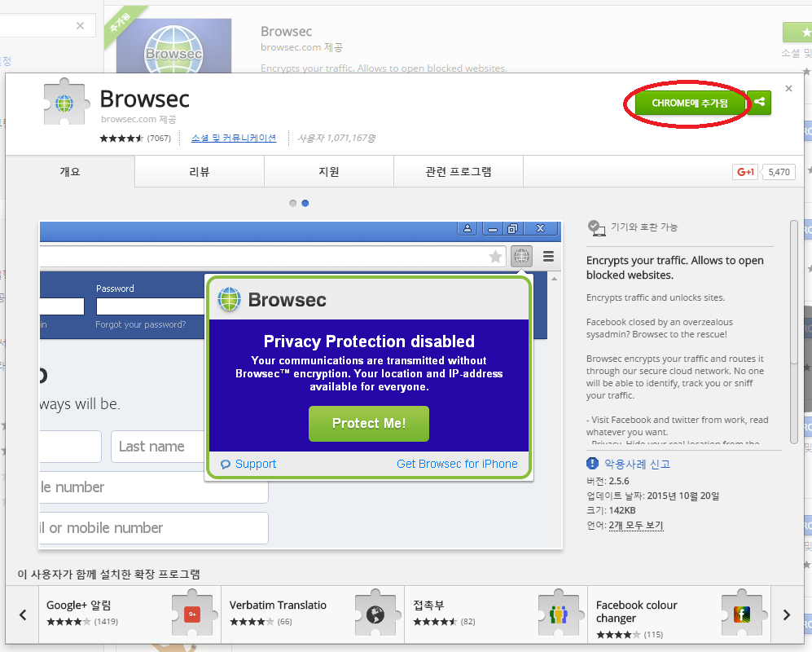The height and width of the screenshot is (652, 812).
Task: Click the '2개 모두 보기' languages link
Action: (636, 525)
